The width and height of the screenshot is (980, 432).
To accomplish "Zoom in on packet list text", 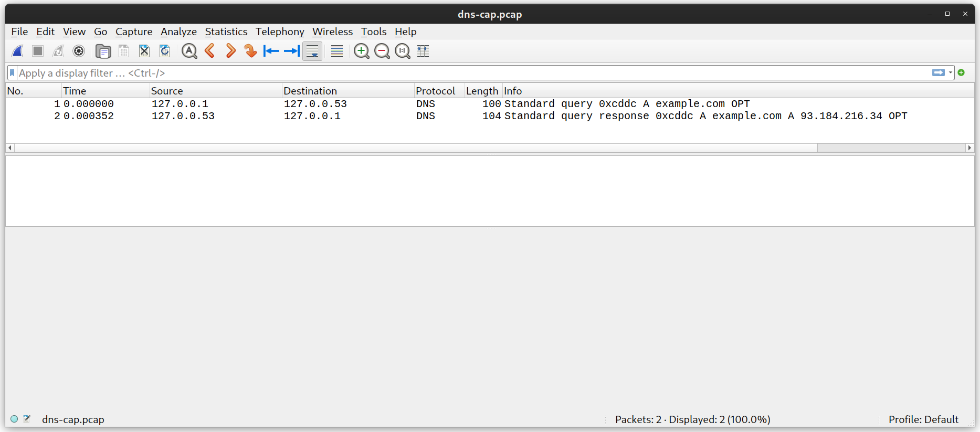I will 362,51.
